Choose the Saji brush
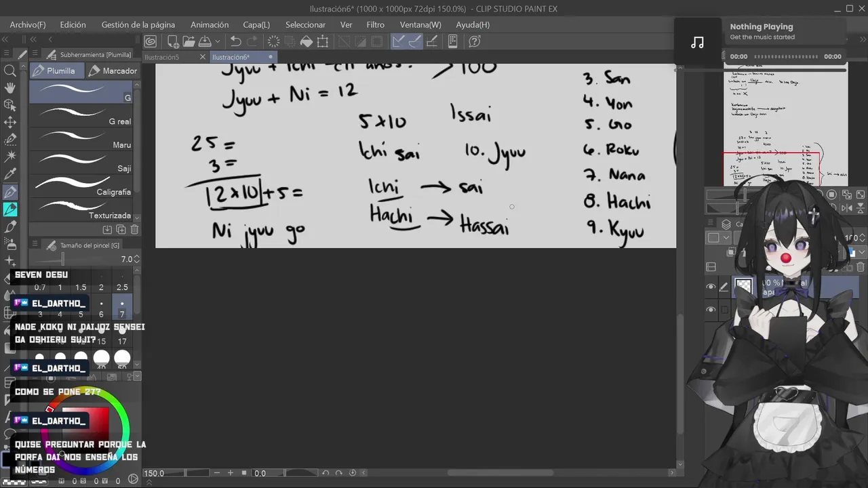This screenshot has height=488, width=868. coord(81,162)
